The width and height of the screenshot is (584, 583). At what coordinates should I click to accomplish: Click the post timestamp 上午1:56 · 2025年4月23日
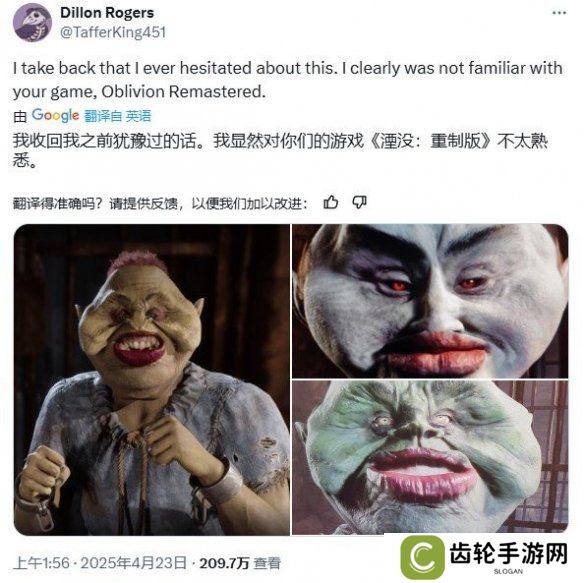click(100, 563)
